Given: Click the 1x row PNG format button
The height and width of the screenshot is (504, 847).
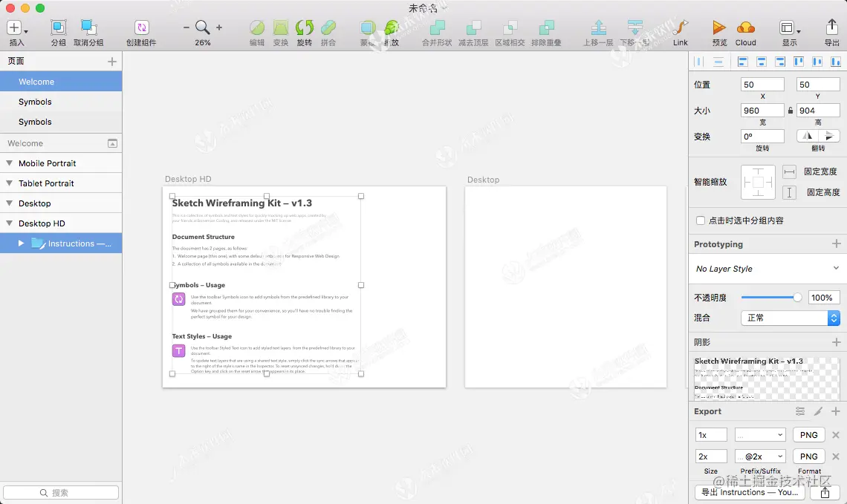Looking at the screenshot, I should [x=808, y=435].
